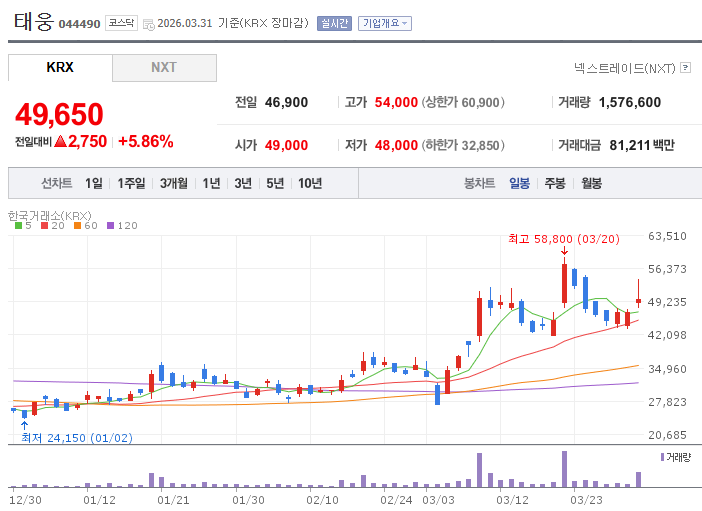Select the 일봉 daily candle chart

[x=519, y=183]
